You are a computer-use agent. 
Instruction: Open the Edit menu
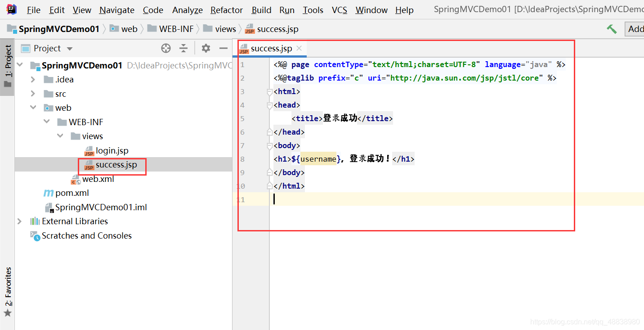point(57,10)
